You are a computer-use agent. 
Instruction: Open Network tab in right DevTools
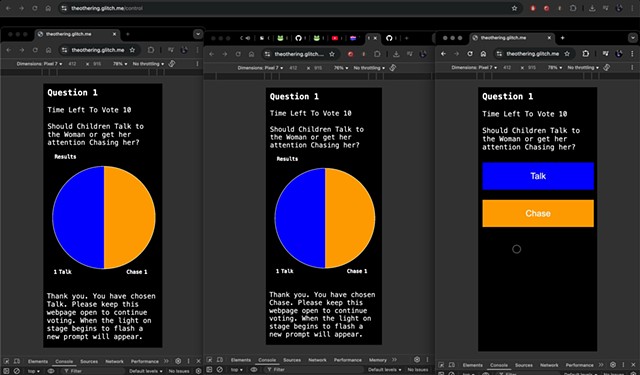(549, 365)
